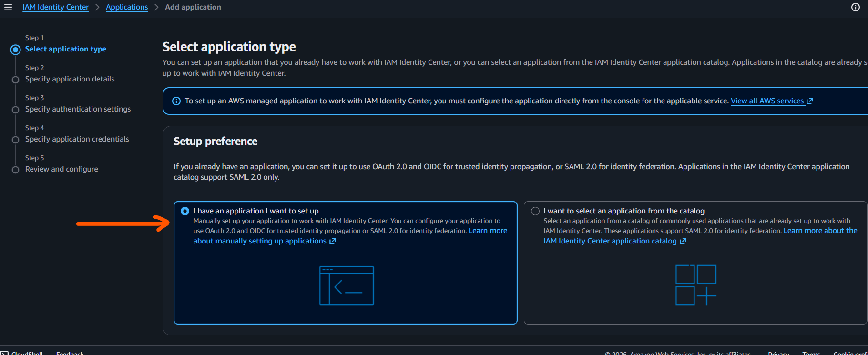The image size is (868, 355).
Task: Open the Privacy footer link
Action: click(x=778, y=353)
